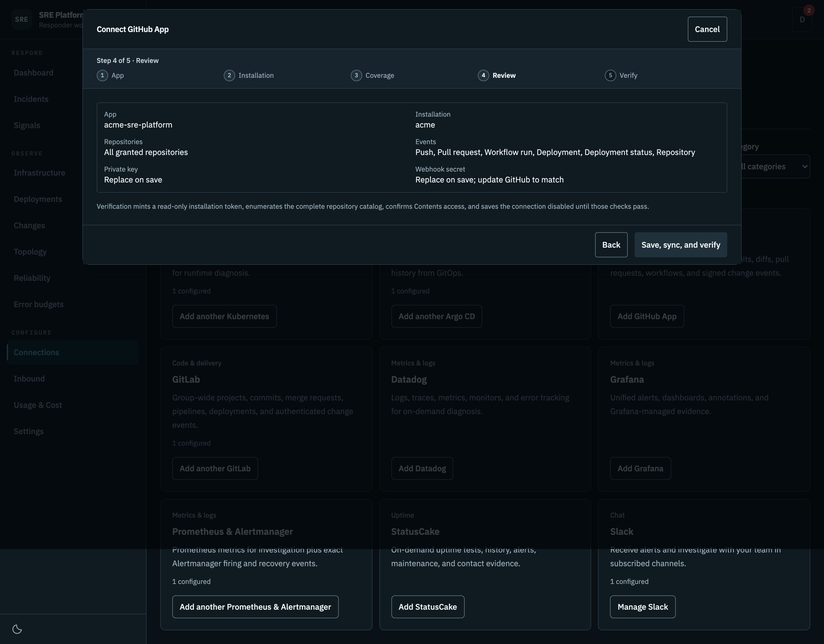This screenshot has width=824, height=644.
Task: Click Save, sync, and verify
Action: click(x=681, y=245)
